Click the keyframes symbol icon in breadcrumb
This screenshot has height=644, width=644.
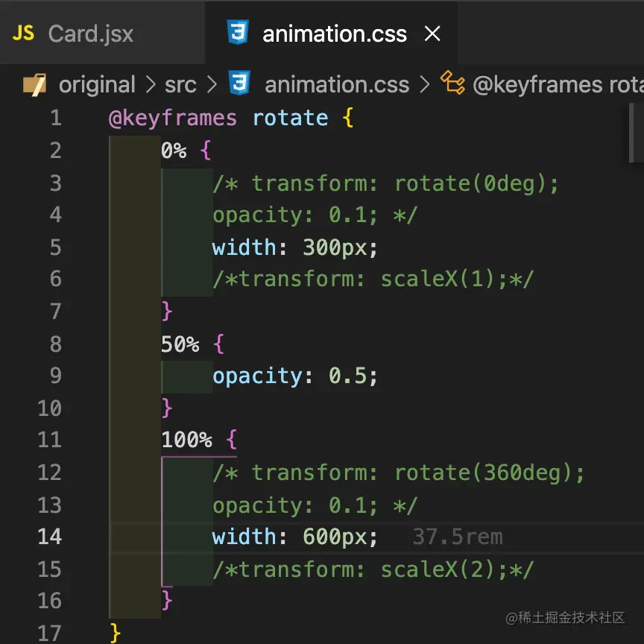coord(452,83)
